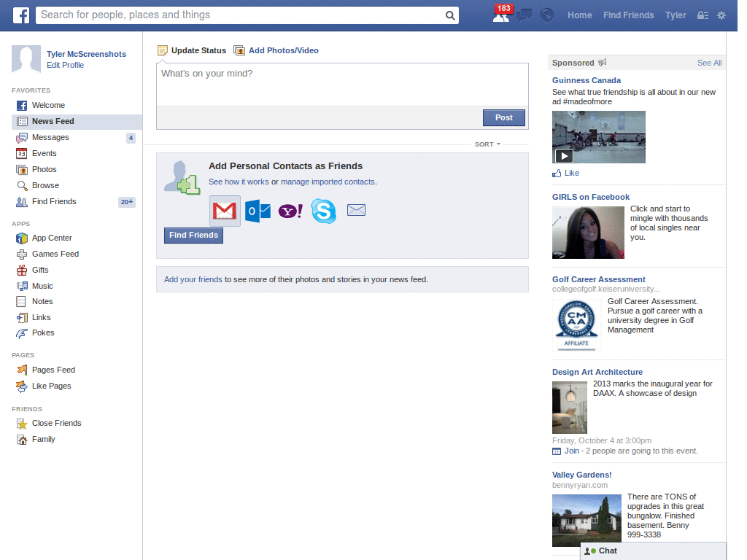747x560 pixels.
Task: Click the Golf CMAA affiliate logo thumbnail
Action: point(576,325)
